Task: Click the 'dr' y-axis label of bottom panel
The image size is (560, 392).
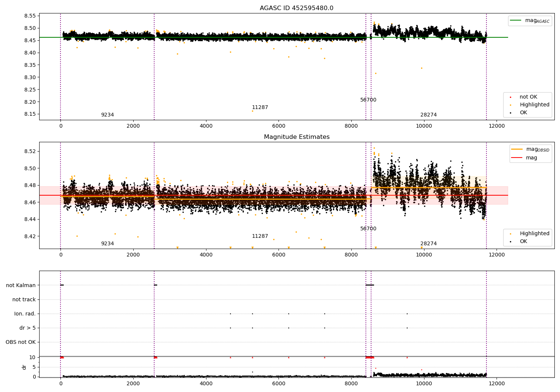Action: pyautogui.click(x=24, y=367)
